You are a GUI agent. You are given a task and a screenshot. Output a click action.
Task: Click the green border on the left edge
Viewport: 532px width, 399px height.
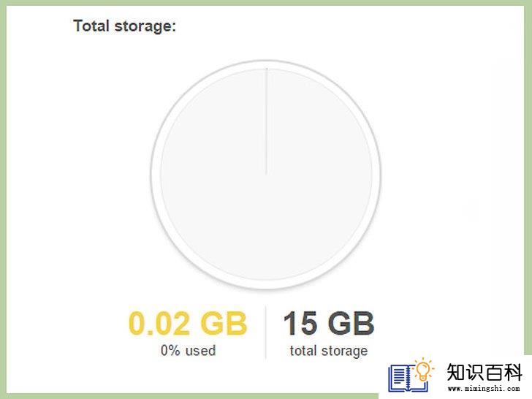coord(3,199)
